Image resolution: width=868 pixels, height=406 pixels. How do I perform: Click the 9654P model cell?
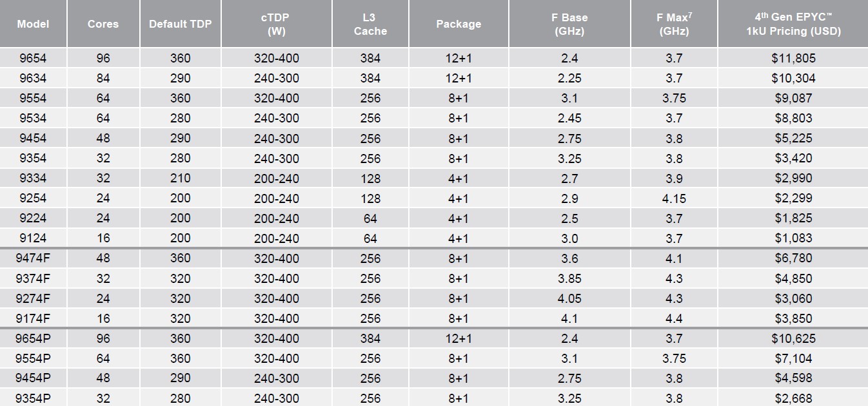(x=33, y=338)
